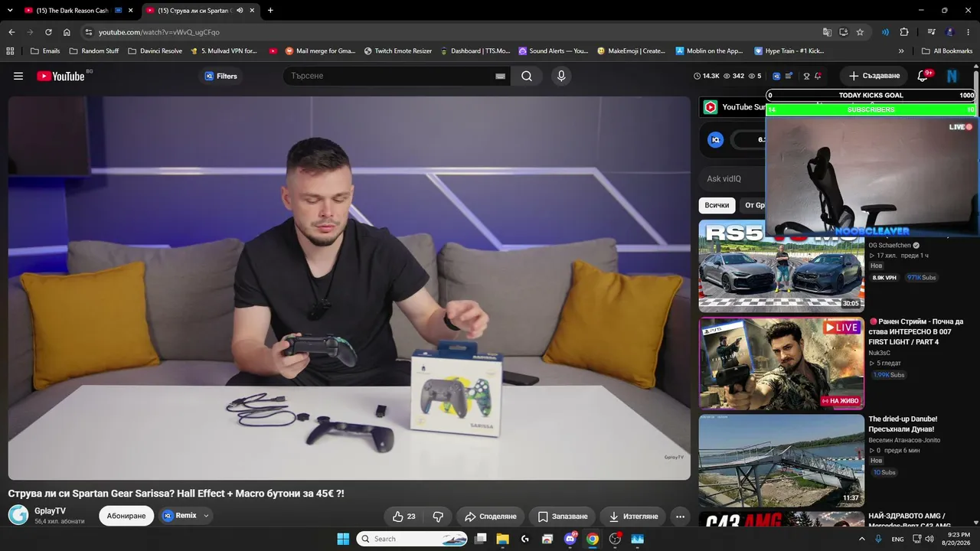Screen dimensions: 980x551
Task: Share the video via Споделяне
Action: (x=491, y=517)
